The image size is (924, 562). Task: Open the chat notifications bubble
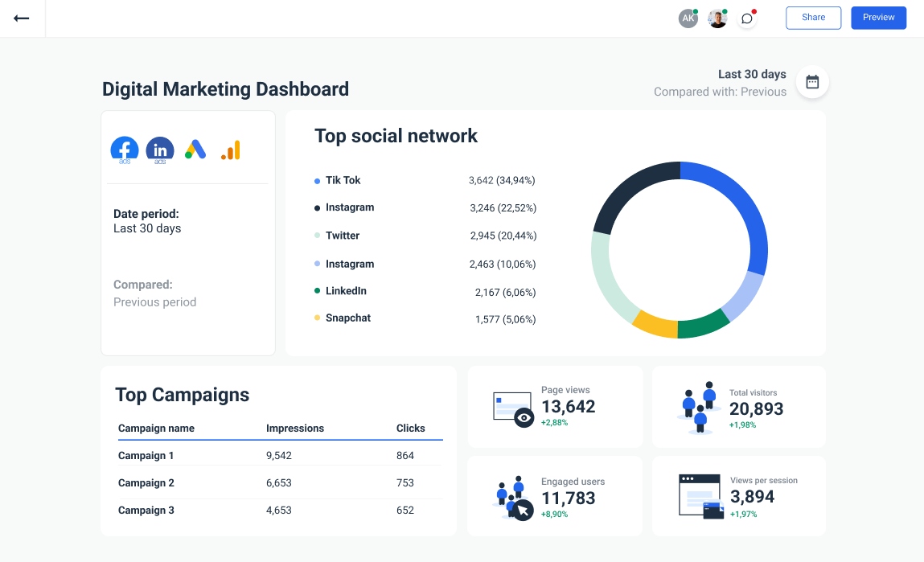coord(746,18)
